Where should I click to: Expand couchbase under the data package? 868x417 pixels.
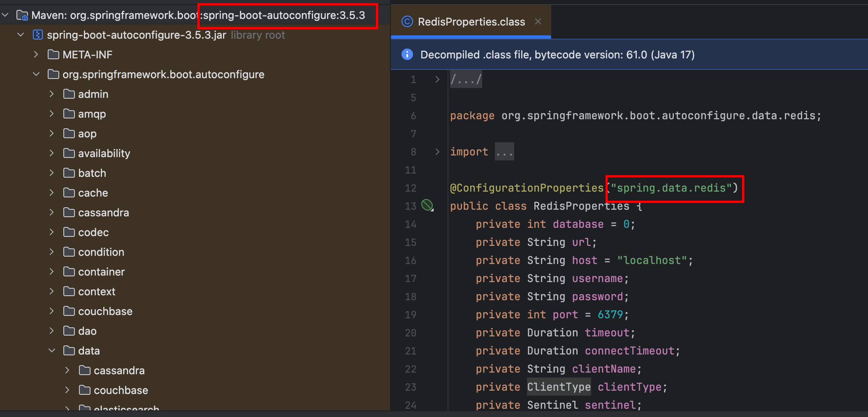pos(67,390)
